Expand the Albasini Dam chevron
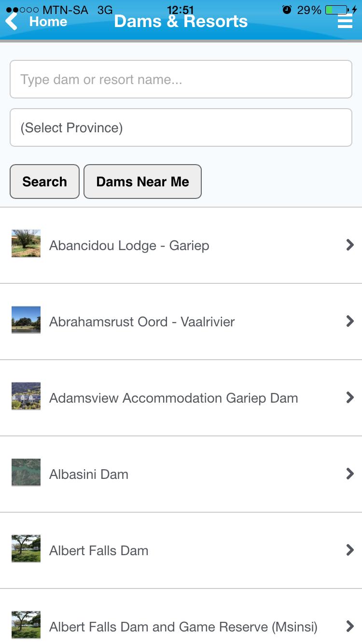 (x=350, y=474)
